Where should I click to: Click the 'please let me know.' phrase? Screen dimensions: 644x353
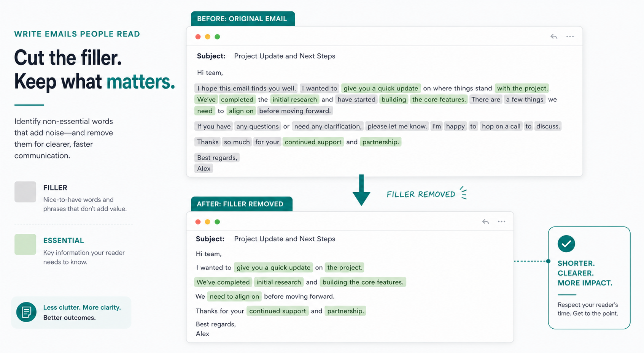point(397,127)
